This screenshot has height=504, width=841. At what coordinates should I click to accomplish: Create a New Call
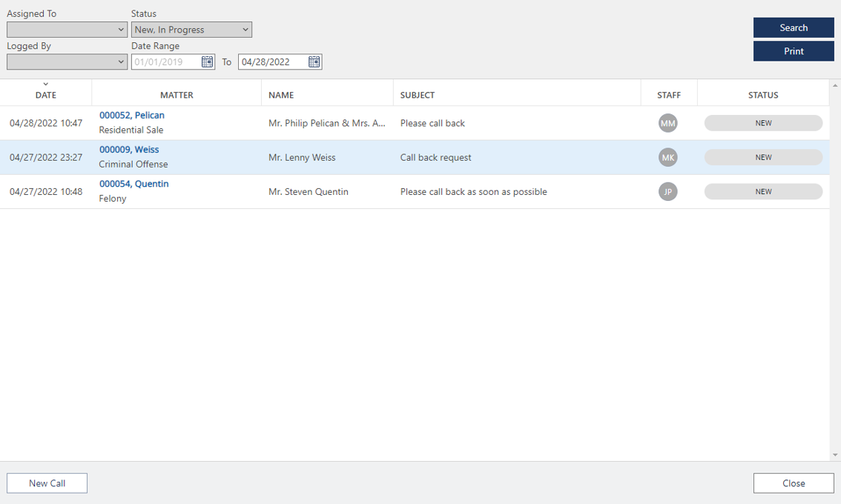47,483
